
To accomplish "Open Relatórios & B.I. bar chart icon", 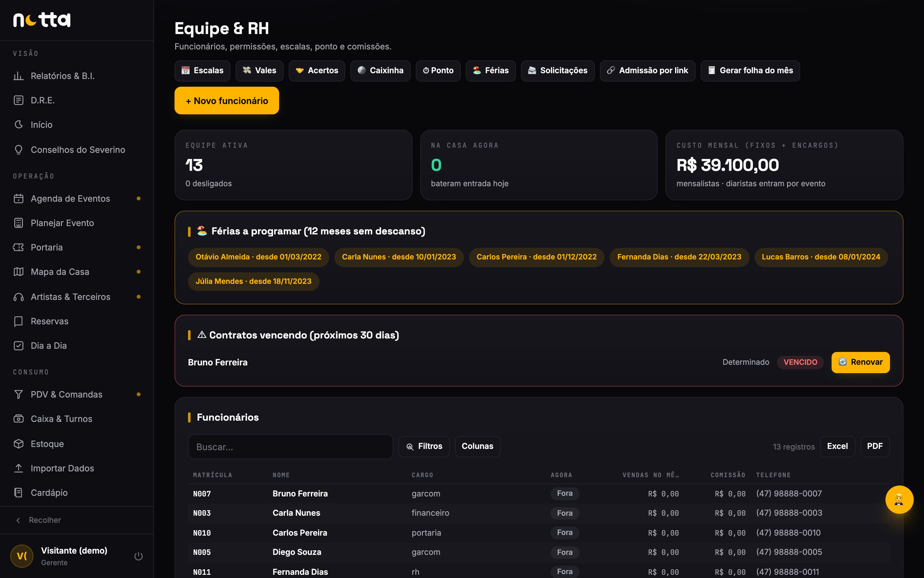I will [x=18, y=76].
